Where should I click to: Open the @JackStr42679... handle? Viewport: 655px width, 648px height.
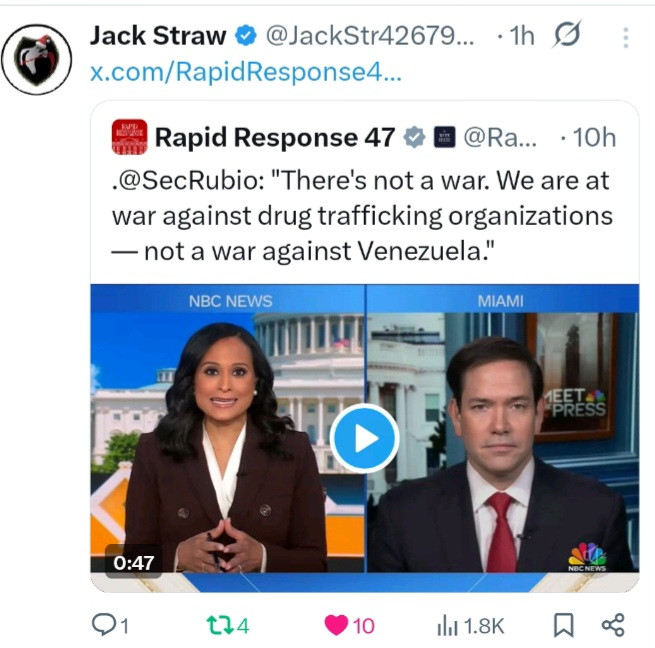[x=370, y=36]
